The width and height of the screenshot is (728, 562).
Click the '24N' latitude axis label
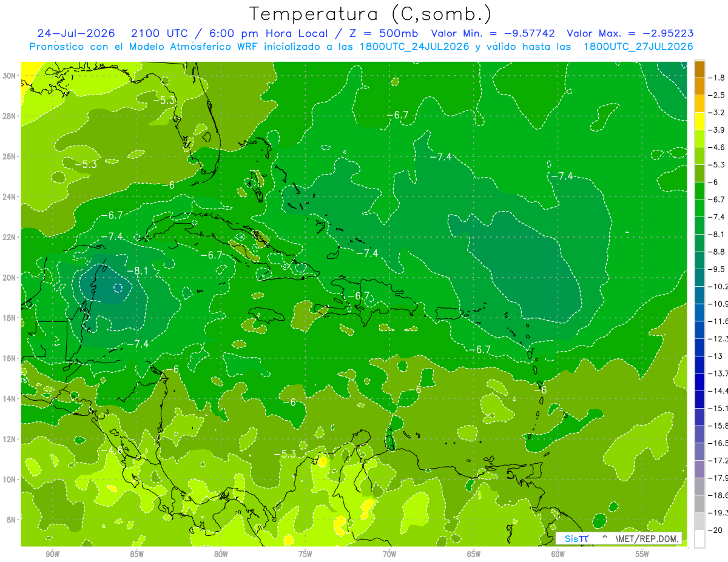(x=10, y=196)
